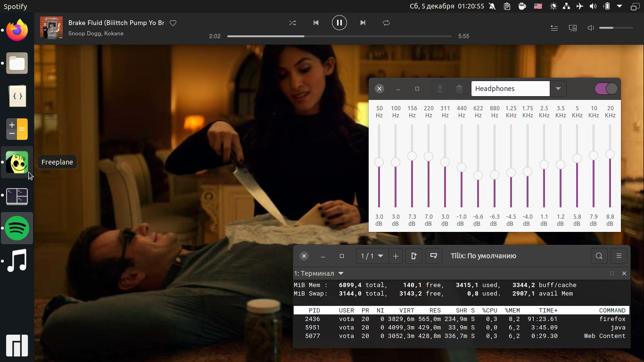Launch Freeplane from the dock
Image resolution: width=644 pixels, height=362 pixels.
click(x=17, y=162)
